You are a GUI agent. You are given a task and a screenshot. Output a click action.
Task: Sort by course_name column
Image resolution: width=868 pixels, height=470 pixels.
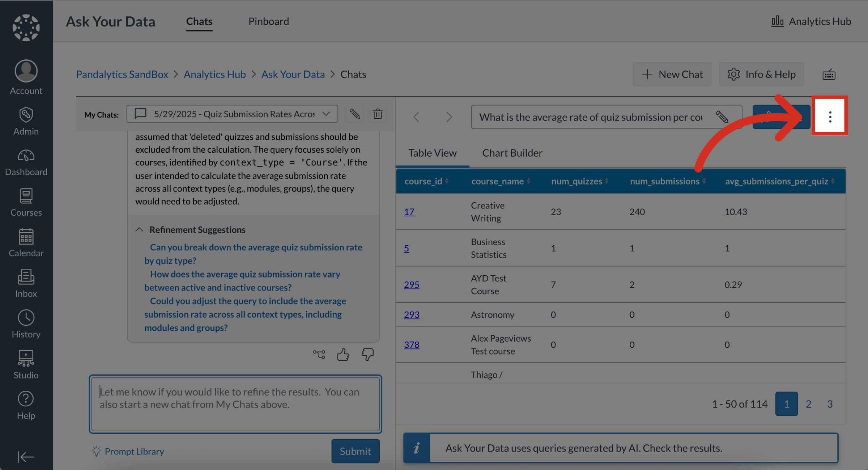[501, 181]
